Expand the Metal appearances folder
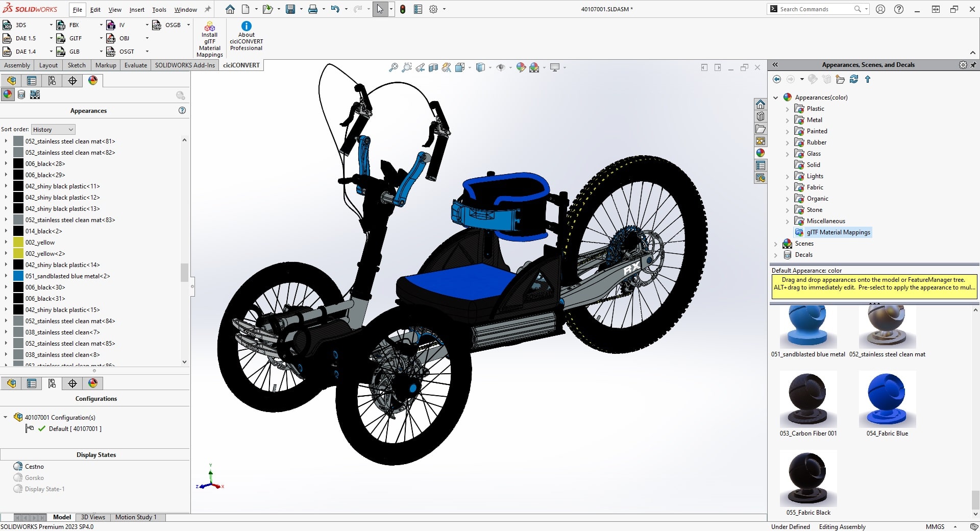Viewport: 980px width, 531px height. pos(787,120)
